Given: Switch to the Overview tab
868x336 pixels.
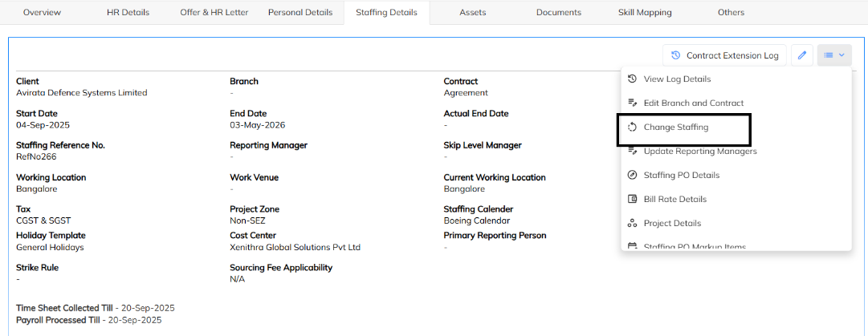Looking at the screenshot, I should point(43,12).
